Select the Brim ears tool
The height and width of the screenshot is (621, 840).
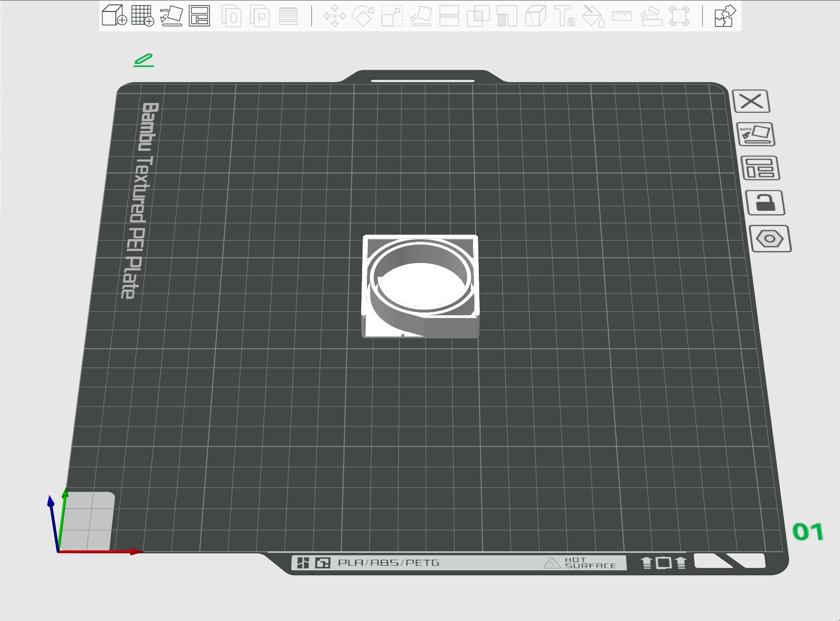pyautogui.click(x=680, y=16)
